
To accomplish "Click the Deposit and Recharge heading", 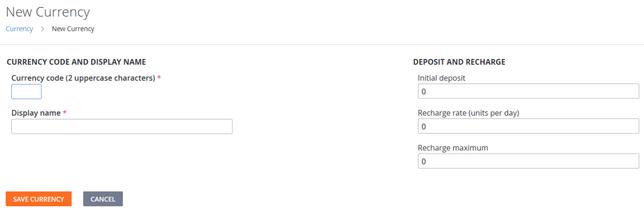I will coord(459,62).
